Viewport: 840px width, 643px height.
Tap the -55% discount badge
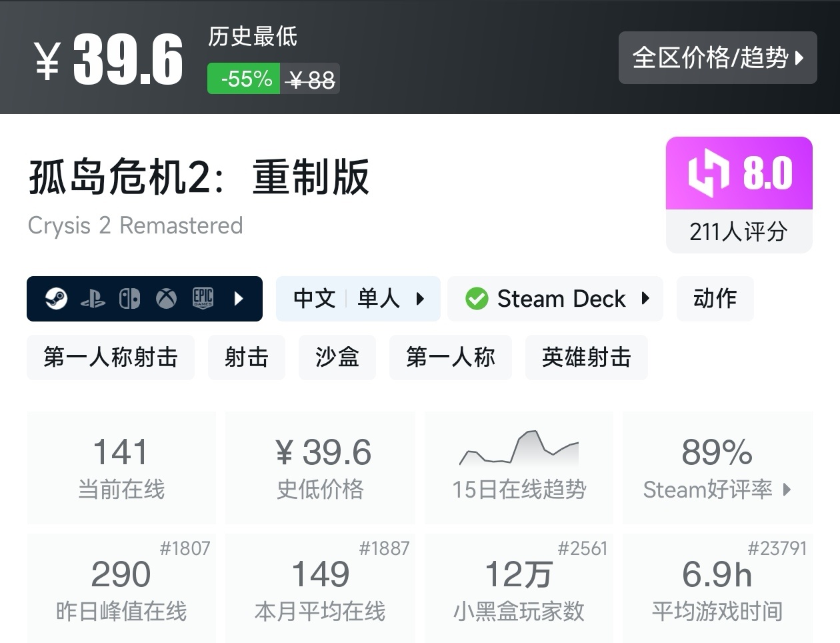point(244,79)
